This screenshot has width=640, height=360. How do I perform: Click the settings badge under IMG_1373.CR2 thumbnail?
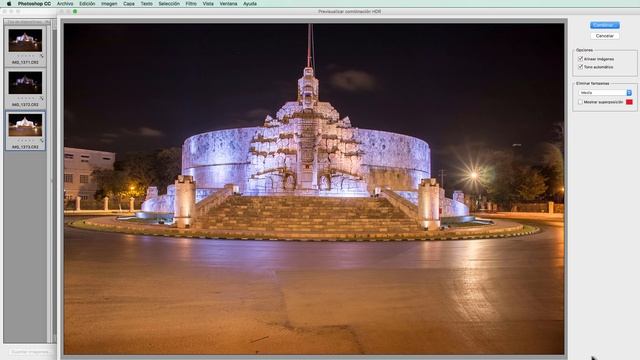[x=42, y=140]
